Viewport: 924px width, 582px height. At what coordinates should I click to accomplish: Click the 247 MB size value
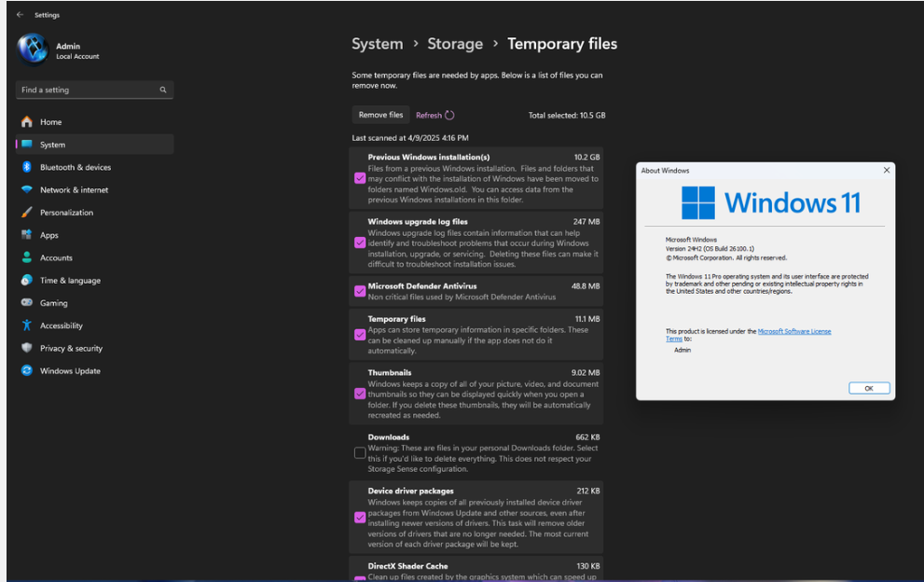point(586,222)
